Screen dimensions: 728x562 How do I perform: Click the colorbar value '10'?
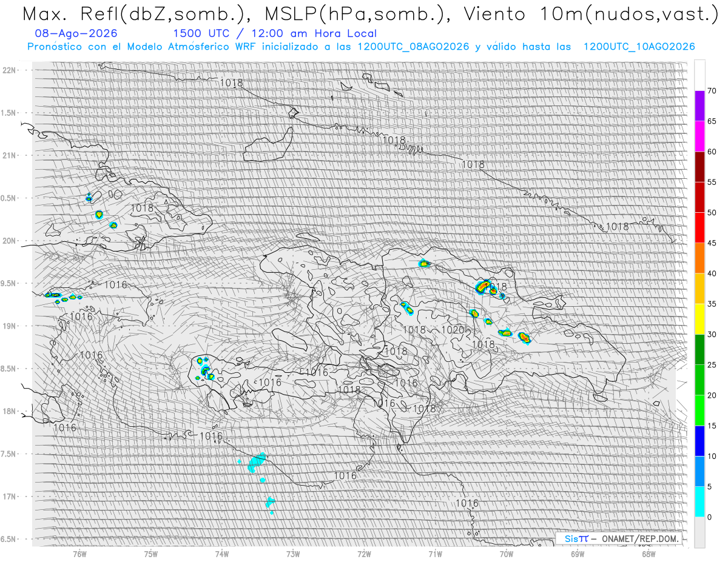click(x=712, y=456)
